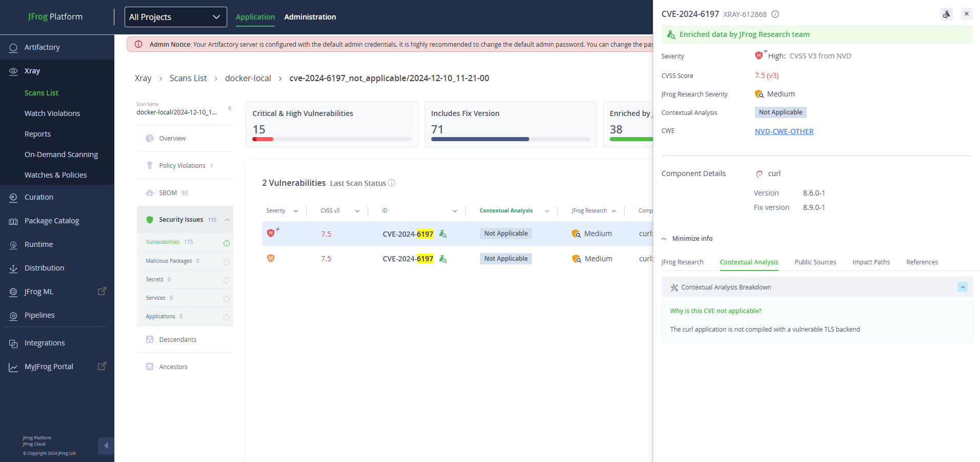Click the Critical & High Vulnerabilities progress bar
Image resolution: width=980 pixels, height=462 pixels.
[x=332, y=139]
